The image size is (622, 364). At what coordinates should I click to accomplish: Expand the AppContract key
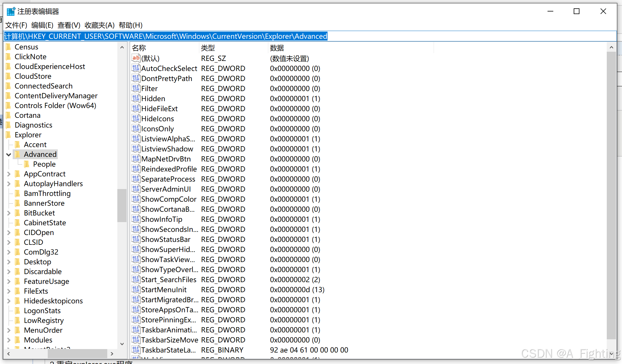tap(9, 174)
